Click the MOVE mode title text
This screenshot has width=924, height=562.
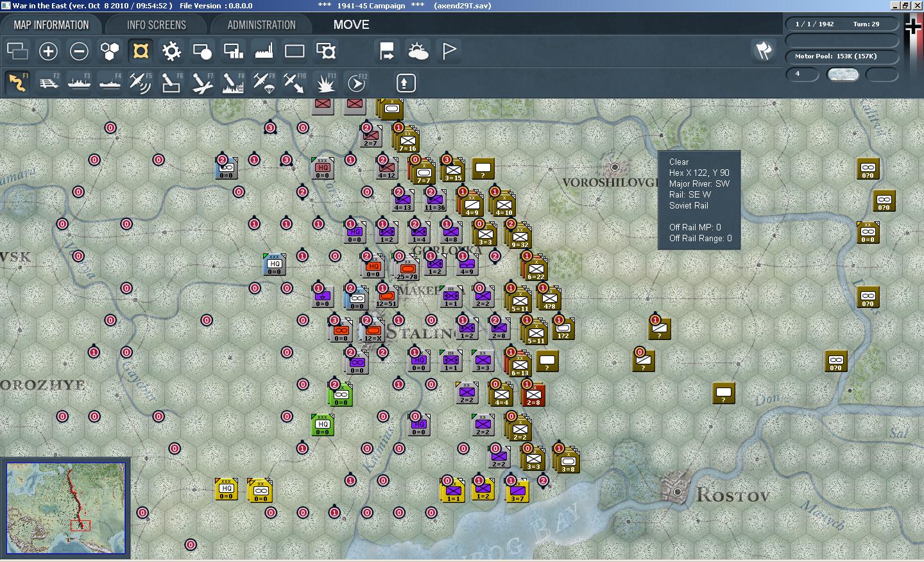pos(351,25)
